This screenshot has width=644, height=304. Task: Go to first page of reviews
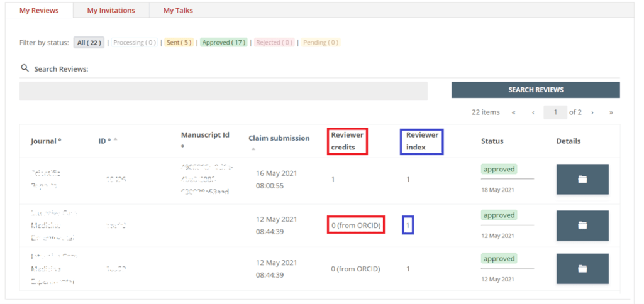click(x=514, y=112)
